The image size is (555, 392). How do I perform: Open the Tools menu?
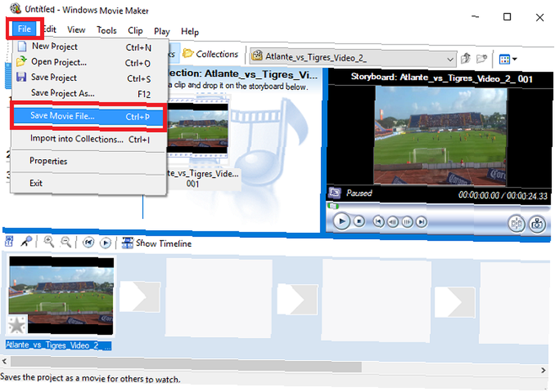[107, 30]
